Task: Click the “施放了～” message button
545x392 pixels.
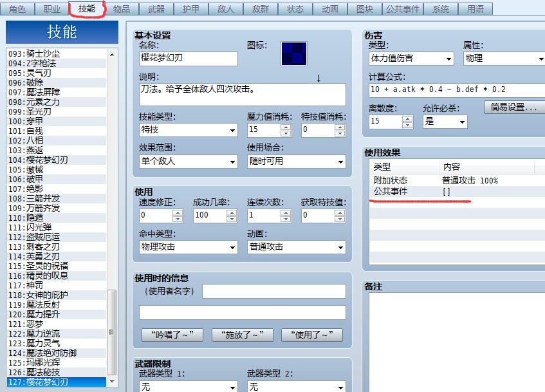Action: (x=243, y=335)
